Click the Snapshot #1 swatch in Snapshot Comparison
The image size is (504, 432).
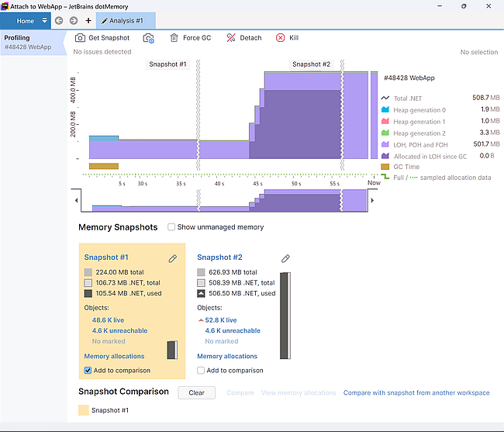[x=84, y=410]
